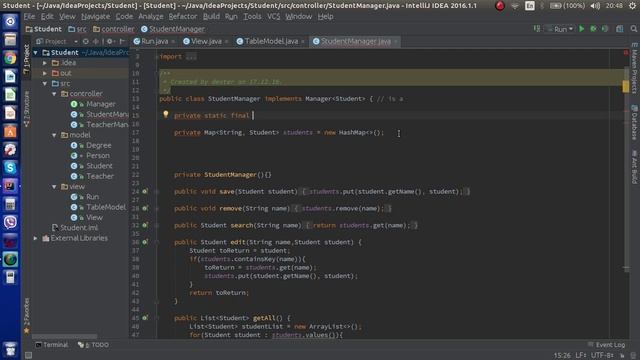Click the LF line separator selector
Viewport: 640px width, 360px height.
tap(581, 355)
